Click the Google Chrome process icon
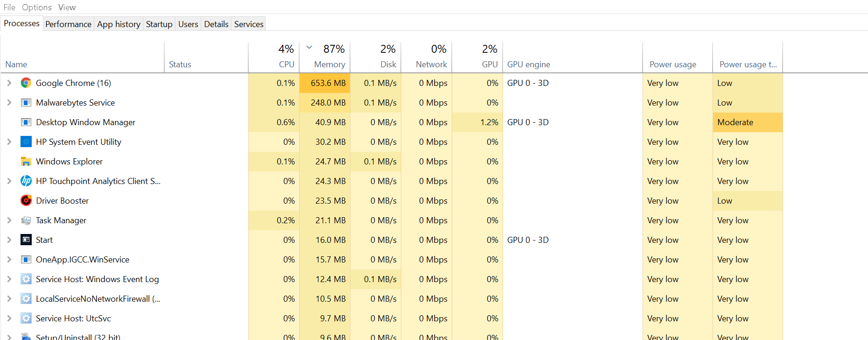This screenshot has height=340, width=868. click(26, 83)
